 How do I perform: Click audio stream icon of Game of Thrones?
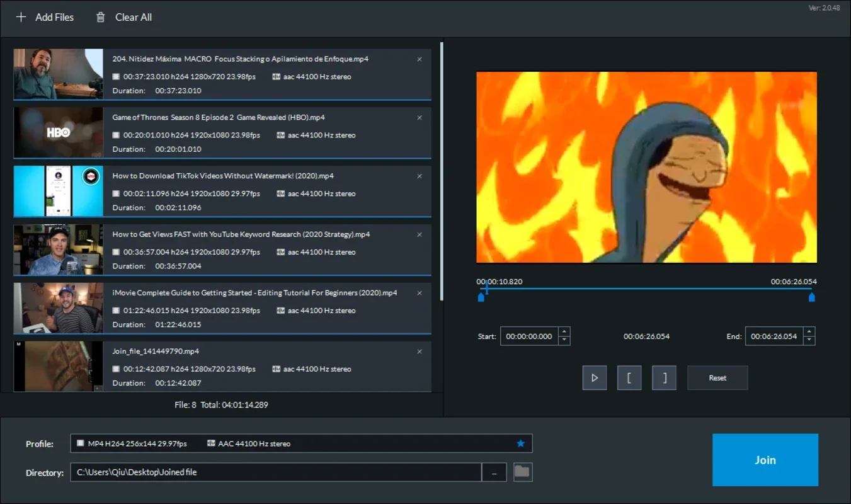click(280, 135)
